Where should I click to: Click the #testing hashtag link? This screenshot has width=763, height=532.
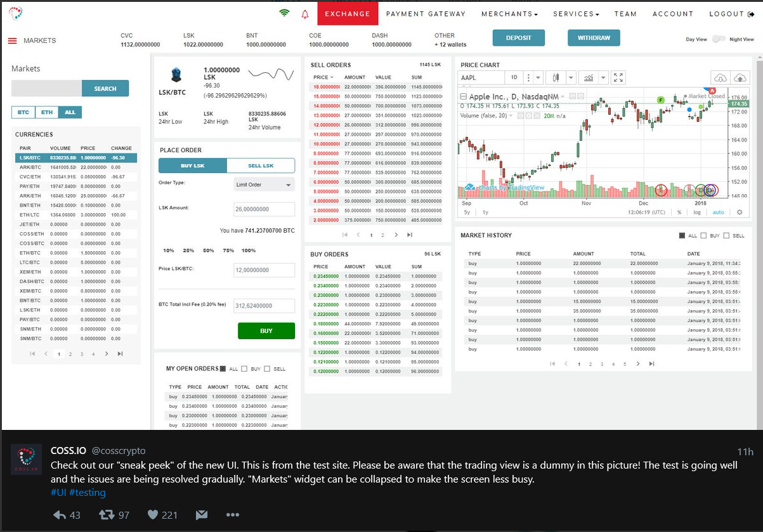point(88,493)
